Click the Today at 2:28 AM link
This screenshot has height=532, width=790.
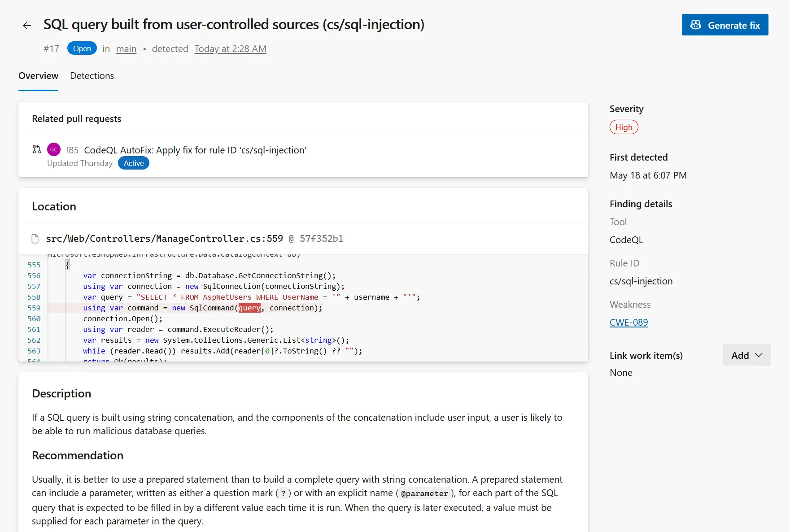(230, 49)
